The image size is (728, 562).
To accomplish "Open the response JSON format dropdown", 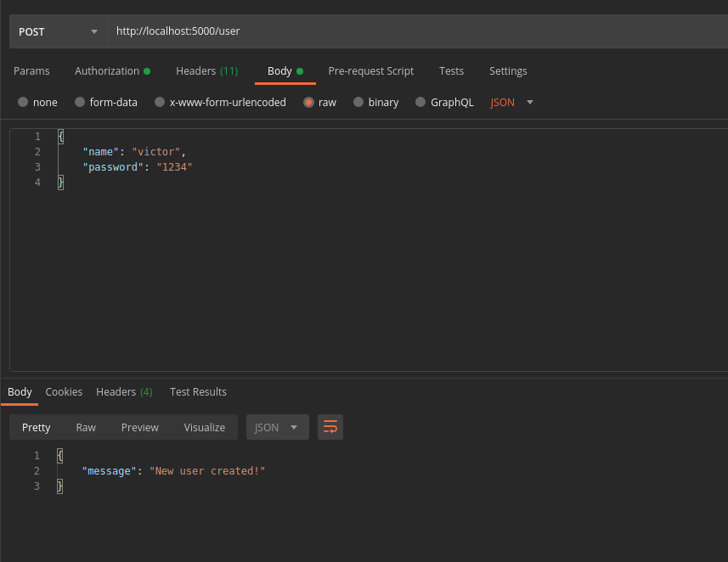I will (x=276, y=427).
